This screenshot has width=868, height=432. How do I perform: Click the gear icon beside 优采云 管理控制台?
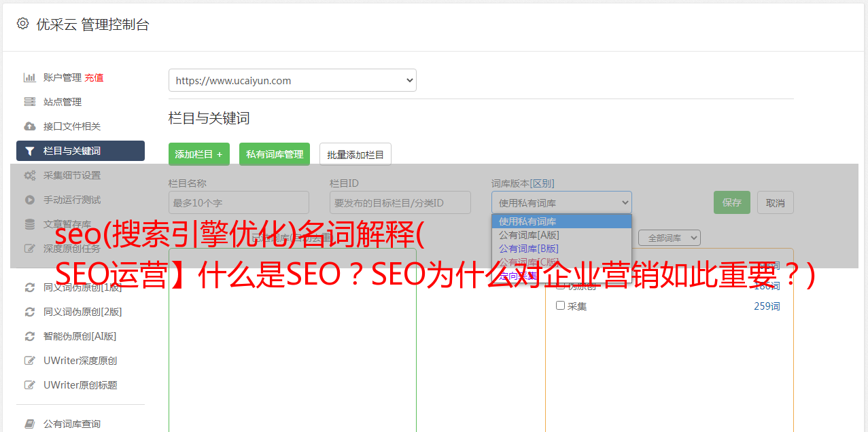(22, 24)
